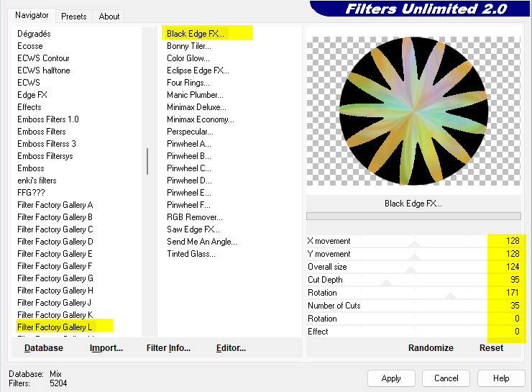Select Pinwheel A... filter
532x392 pixels.
pos(189,144)
